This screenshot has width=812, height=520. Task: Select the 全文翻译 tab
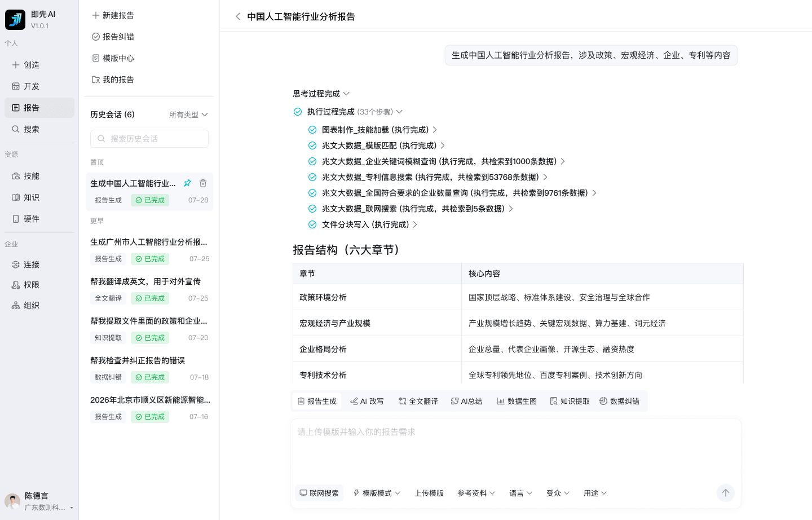click(x=418, y=401)
